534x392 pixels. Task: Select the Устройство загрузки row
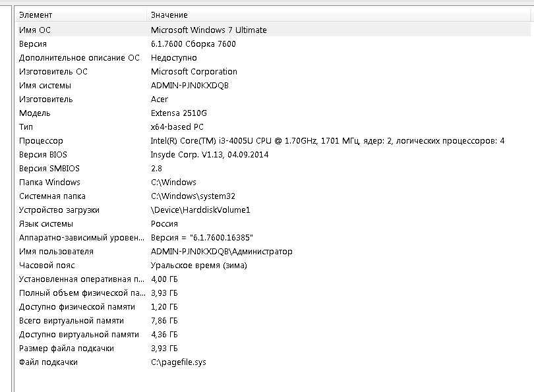[274, 210]
